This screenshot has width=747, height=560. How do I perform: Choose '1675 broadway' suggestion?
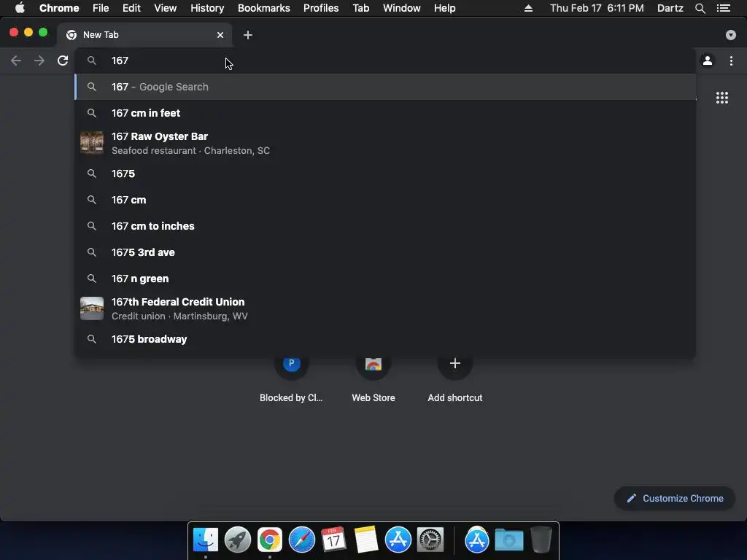pyautogui.click(x=385, y=339)
